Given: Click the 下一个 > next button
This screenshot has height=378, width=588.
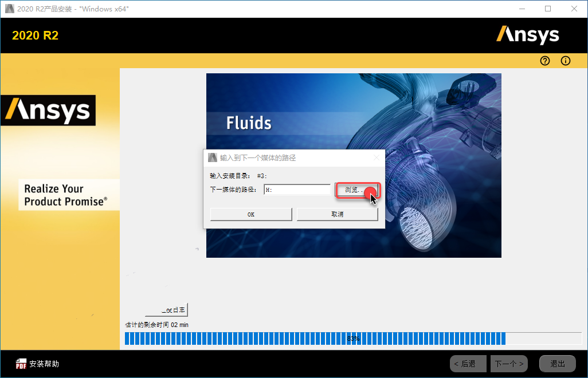Looking at the screenshot, I should pyautogui.click(x=509, y=364).
